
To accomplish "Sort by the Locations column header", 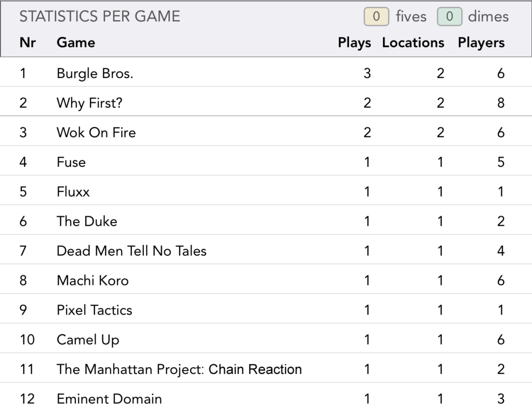I will click(413, 43).
